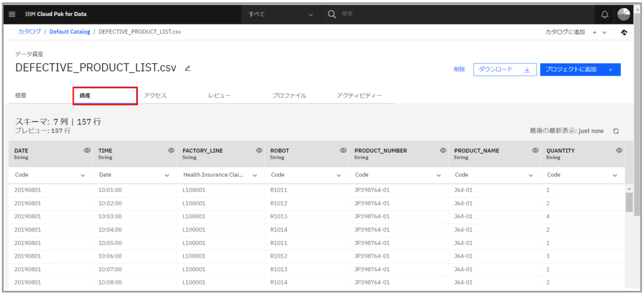Open the レビュー tab
This screenshot has width=644, height=294.
click(233, 95)
